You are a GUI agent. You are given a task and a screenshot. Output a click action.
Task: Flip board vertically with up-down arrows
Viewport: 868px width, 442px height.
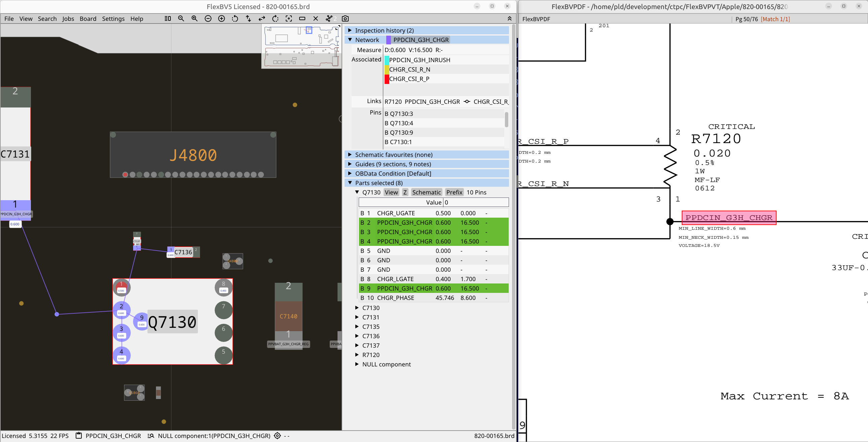[248, 18]
